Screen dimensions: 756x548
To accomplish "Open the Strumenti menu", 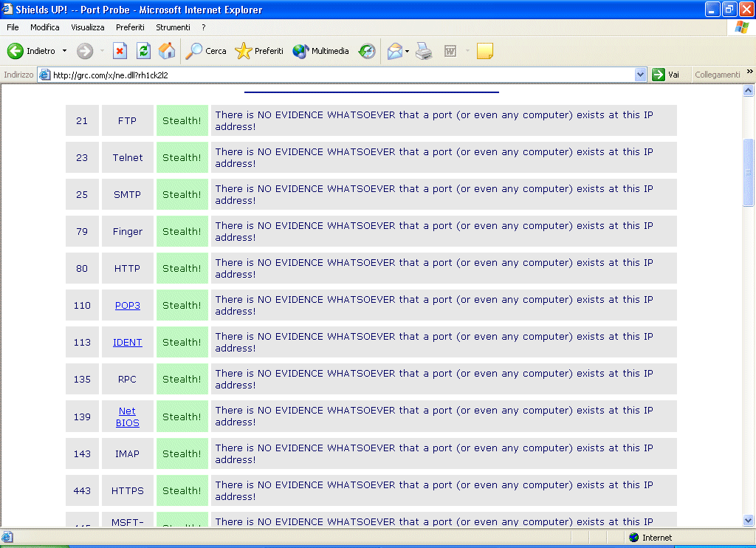I will [173, 27].
